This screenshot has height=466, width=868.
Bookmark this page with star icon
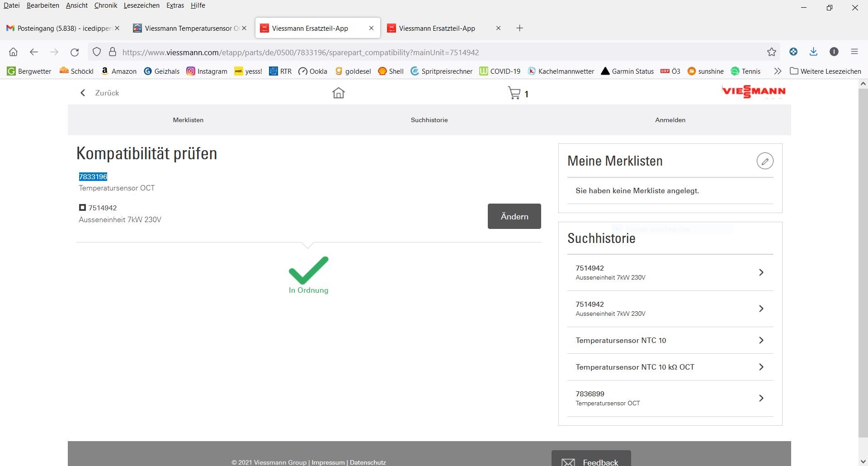[772, 52]
